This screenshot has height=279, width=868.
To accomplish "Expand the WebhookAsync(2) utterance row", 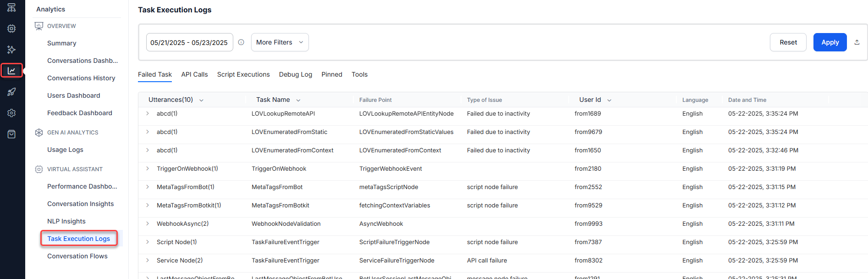I will (x=148, y=223).
